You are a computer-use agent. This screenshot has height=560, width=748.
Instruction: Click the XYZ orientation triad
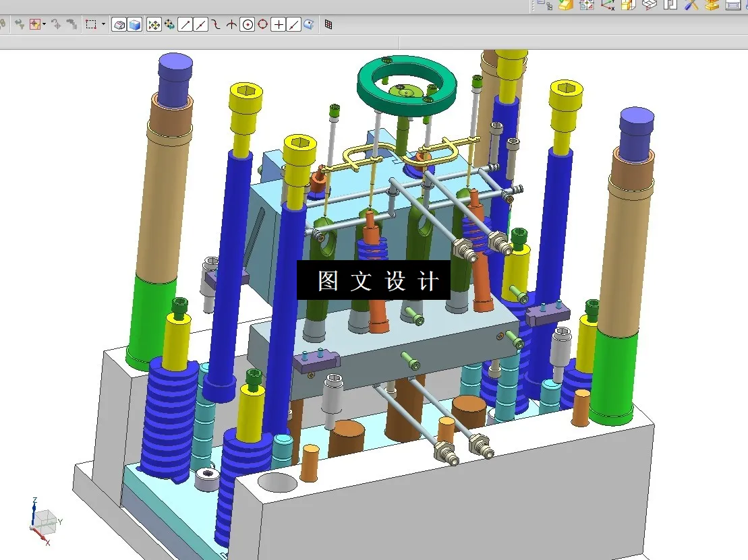pos(42,521)
